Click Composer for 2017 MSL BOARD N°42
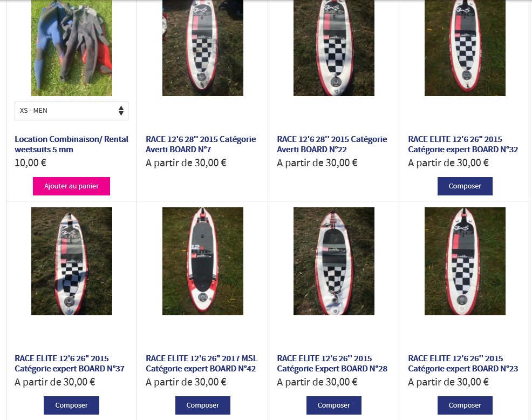This screenshot has height=420, width=532. coord(202,405)
